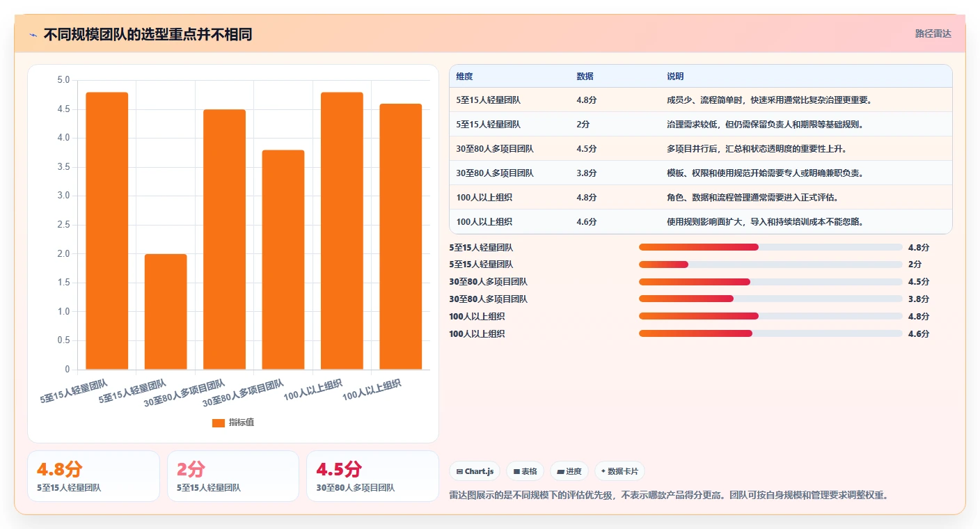Select the Chart.js tag label
Screen dimensions: 980x529
pyautogui.click(x=479, y=471)
